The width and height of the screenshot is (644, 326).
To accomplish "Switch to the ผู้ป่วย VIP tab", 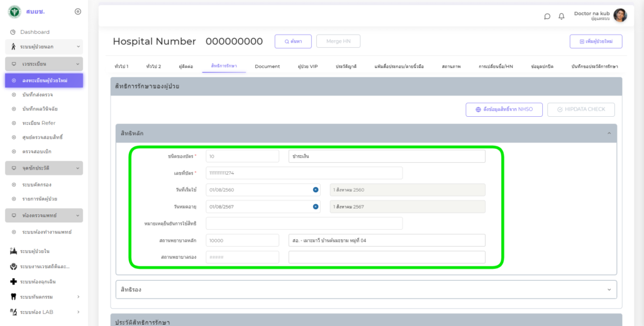I will point(308,66).
